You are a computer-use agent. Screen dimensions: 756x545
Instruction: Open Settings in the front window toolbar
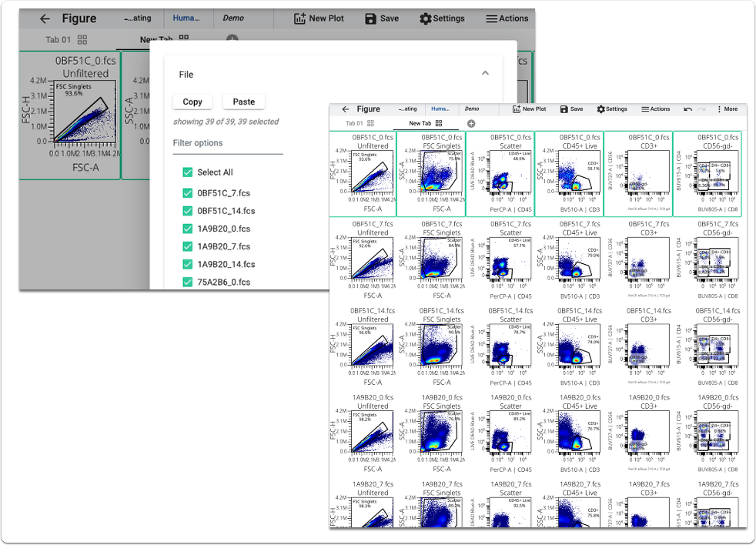point(612,109)
